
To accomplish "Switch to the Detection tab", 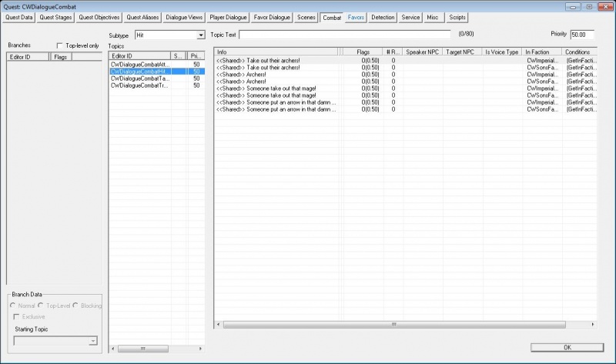I will tap(383, 17).
